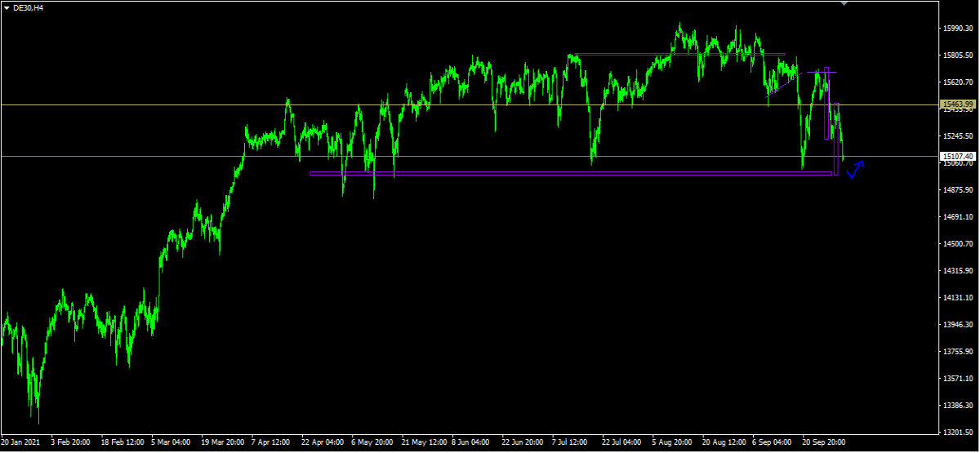
Task: Click the 18 Feb 12:00 time label
Action: click(x=121, y=442)
